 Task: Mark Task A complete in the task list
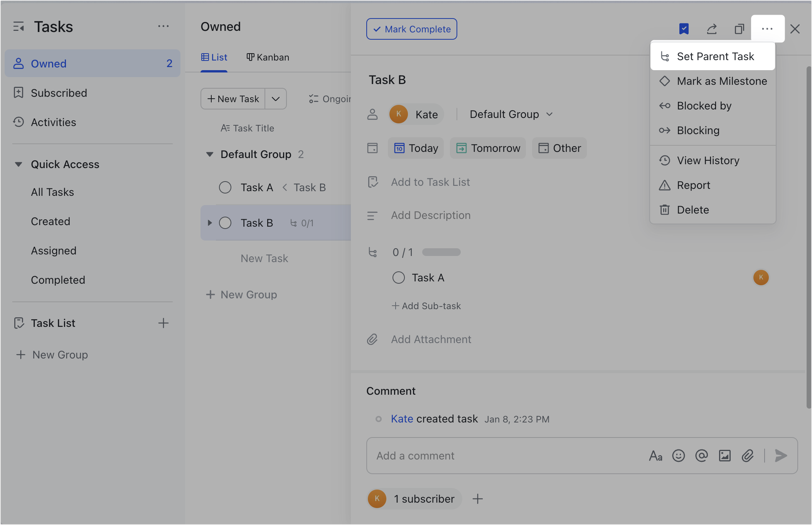click(225, 187)
